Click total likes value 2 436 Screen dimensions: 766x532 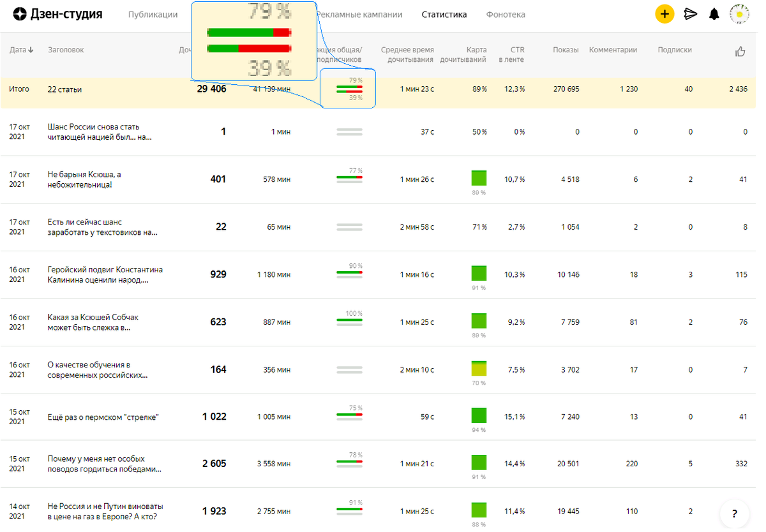tap(738, 89)
